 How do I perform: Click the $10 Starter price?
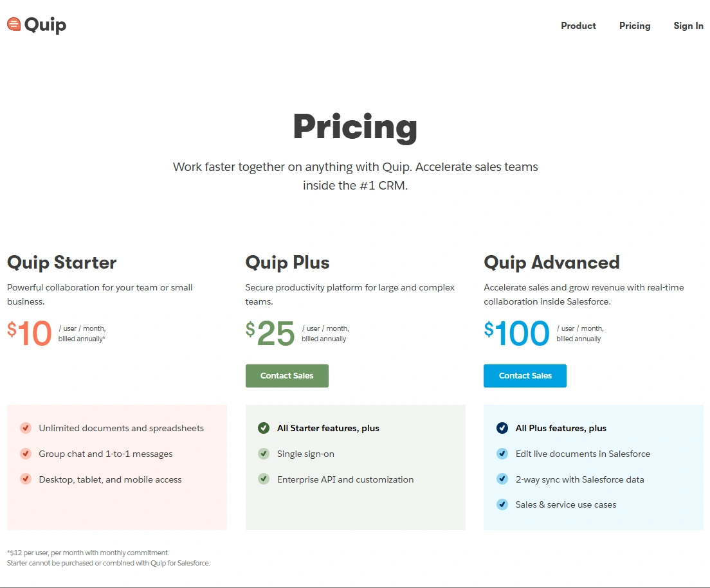click(x=30, y=333)
